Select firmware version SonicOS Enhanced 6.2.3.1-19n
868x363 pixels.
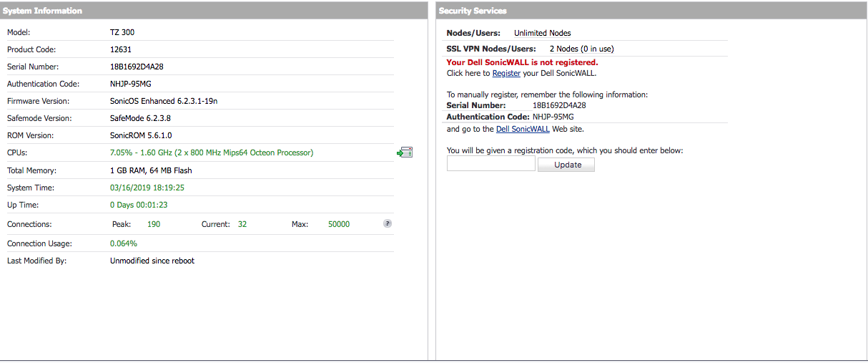[x=164, y=101]
